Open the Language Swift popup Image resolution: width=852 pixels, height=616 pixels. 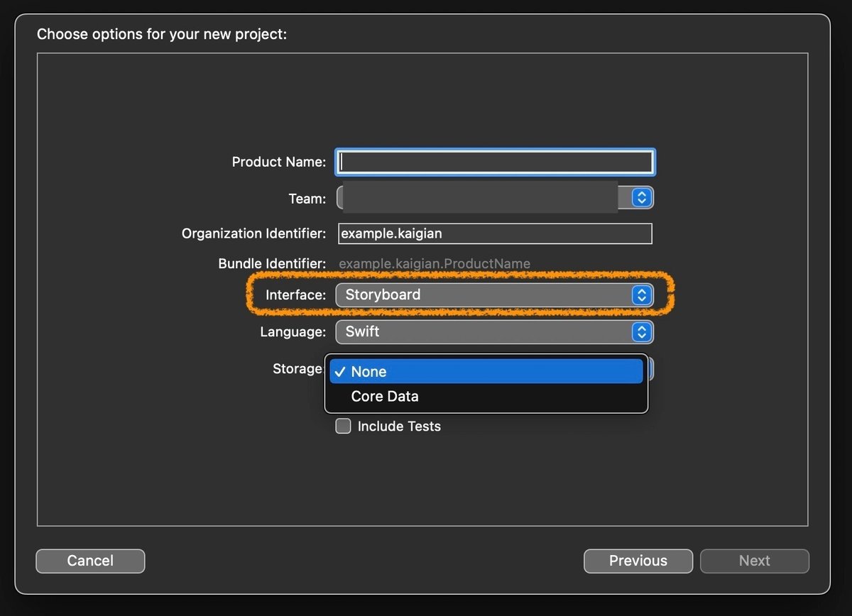pos(495,331)
